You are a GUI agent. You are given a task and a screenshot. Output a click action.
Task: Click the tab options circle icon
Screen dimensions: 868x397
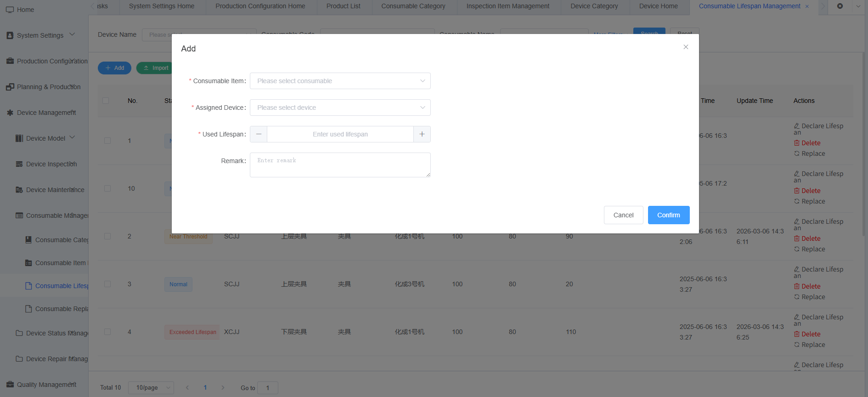pyautogui.click(x=840, y=6)
